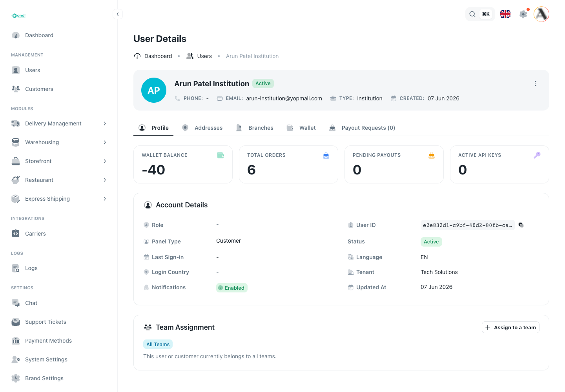Click the Active status badge beside the name
This screenshot has height=392, width=565.
[263, 83]
